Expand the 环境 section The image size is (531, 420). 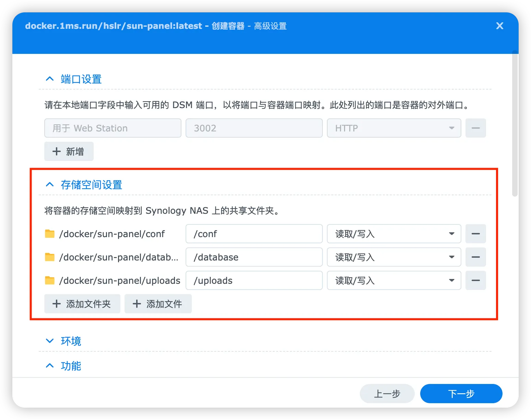click(x=50, y=341)
